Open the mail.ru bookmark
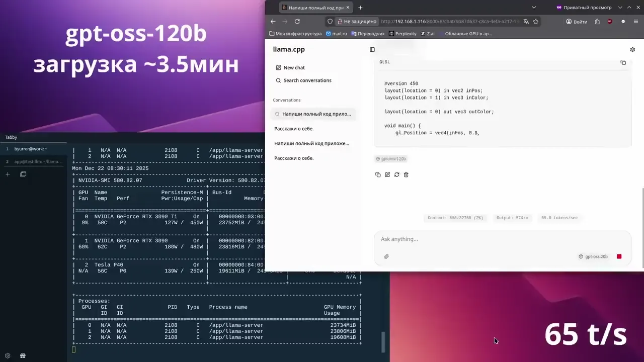Screen dimensions: 644x362 (337, 34)
